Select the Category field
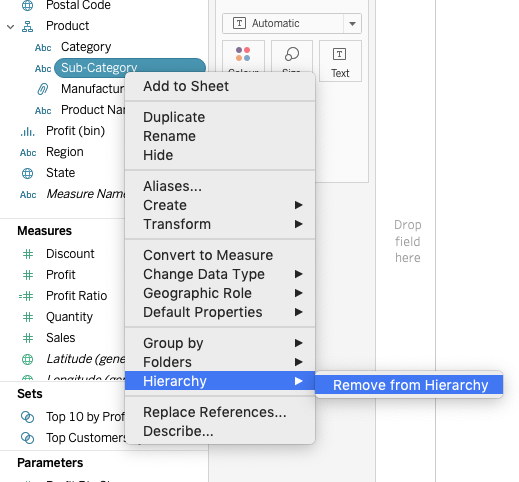The image size is (519, 482). click(x=86, y=47)
